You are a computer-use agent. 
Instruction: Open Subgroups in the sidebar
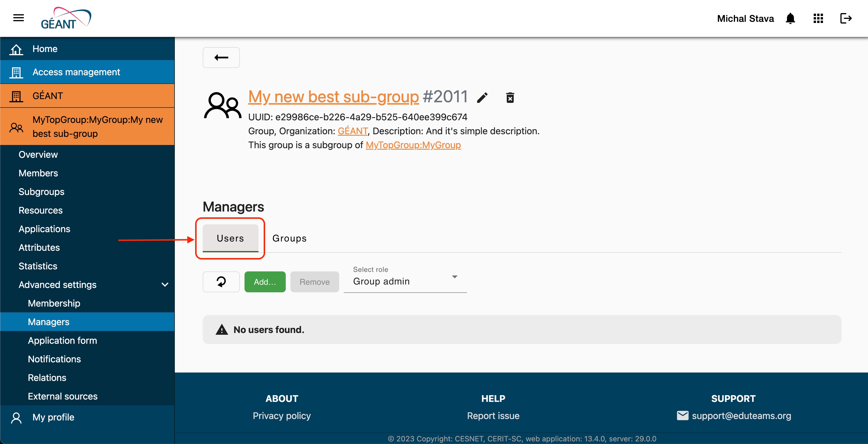point(42,191)
